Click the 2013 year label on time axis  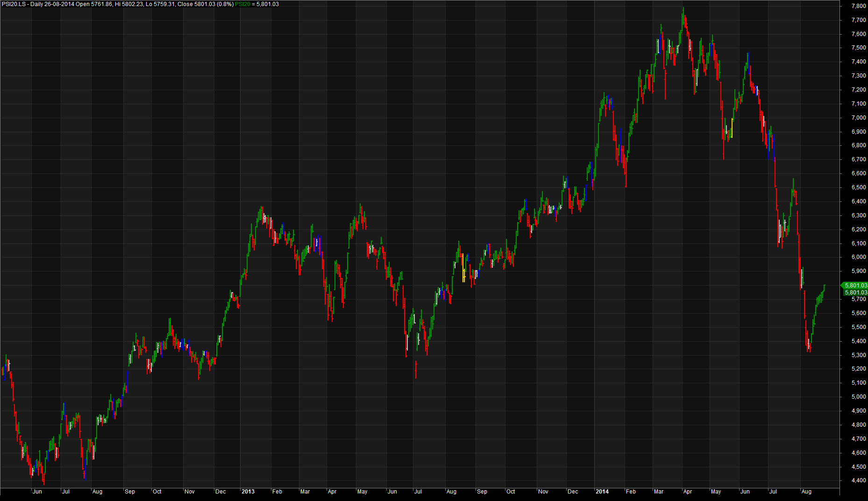point(248,492)
